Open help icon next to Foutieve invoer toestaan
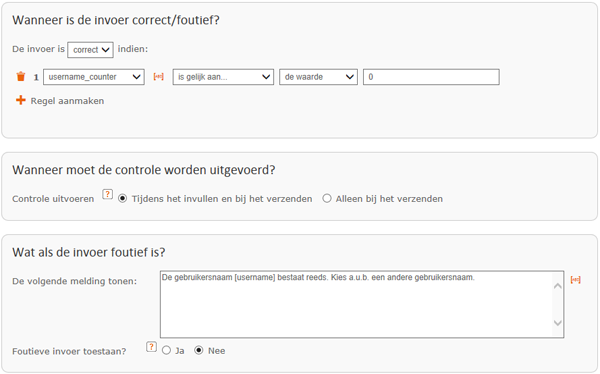This screenshot has width=600, height=374. click(152, 347)
